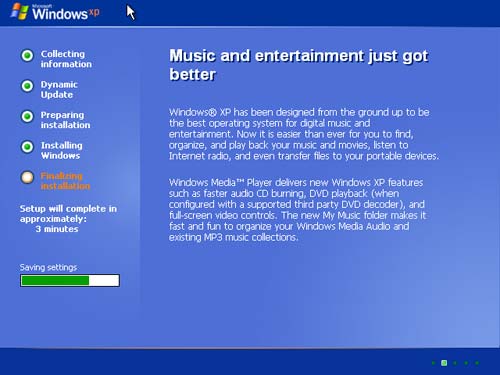
Task: Click the highlighted square slide indicator dot
Action: point(444,363)
